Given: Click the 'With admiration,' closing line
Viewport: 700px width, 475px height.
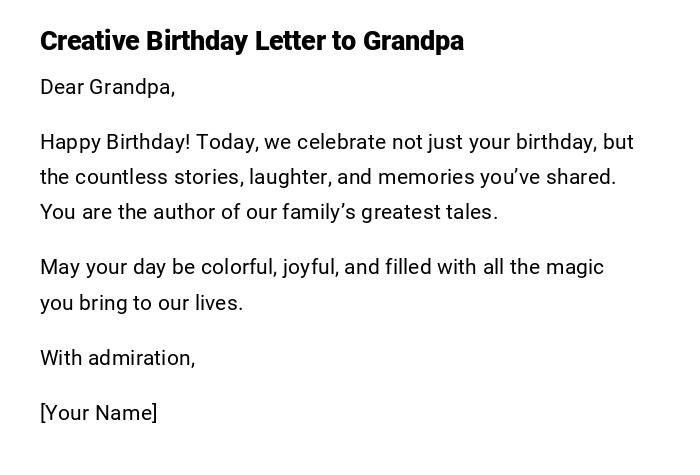Looking at the screenshot, I should point(117,358).
